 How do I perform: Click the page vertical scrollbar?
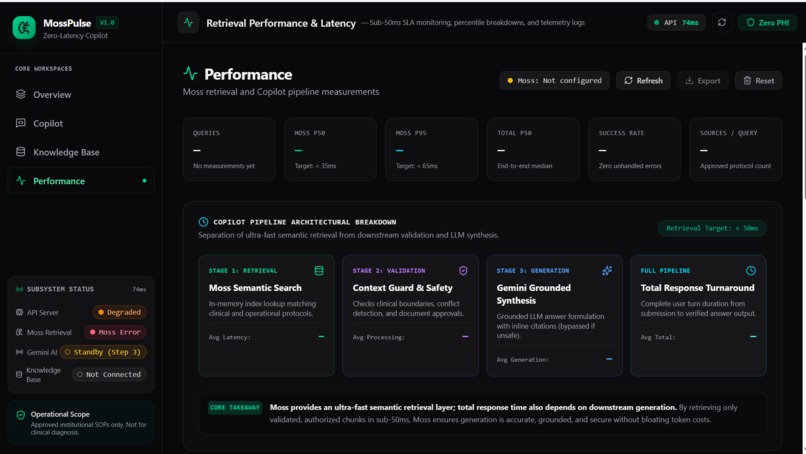pos(803,121)
